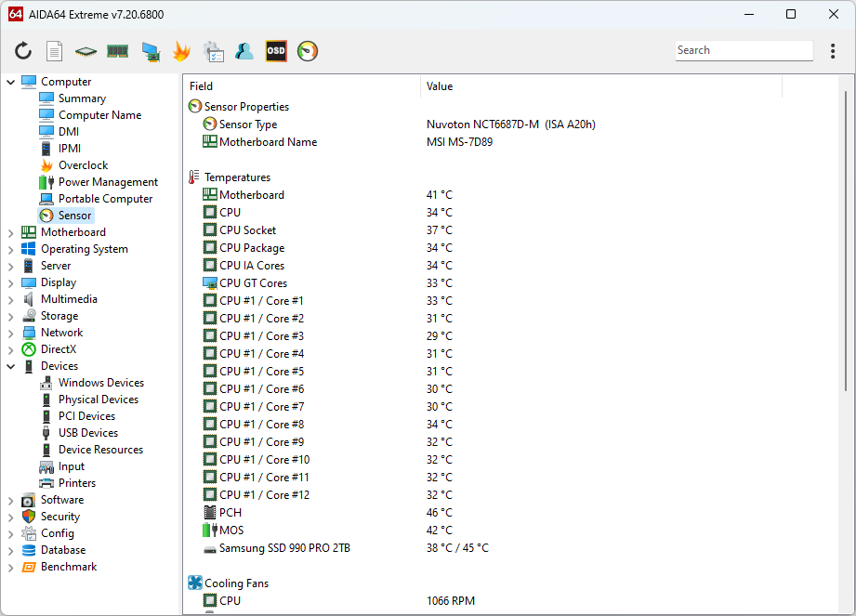856x616 pixels.
Task: Collapse the Computer tree node
Action: coord(11,82)
